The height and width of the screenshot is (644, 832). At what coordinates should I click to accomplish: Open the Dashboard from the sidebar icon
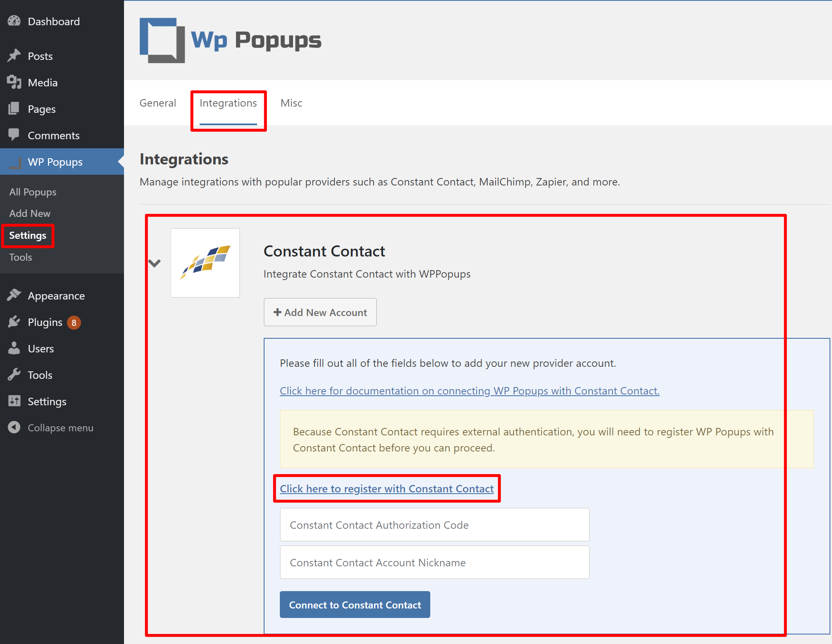14,21
